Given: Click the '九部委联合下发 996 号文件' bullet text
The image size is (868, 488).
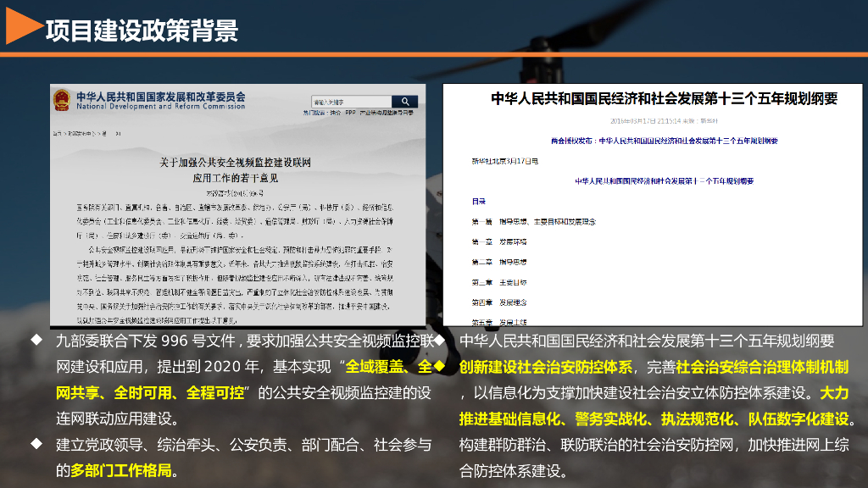Looking at the screenshot, I should click(x=146, y=341).
